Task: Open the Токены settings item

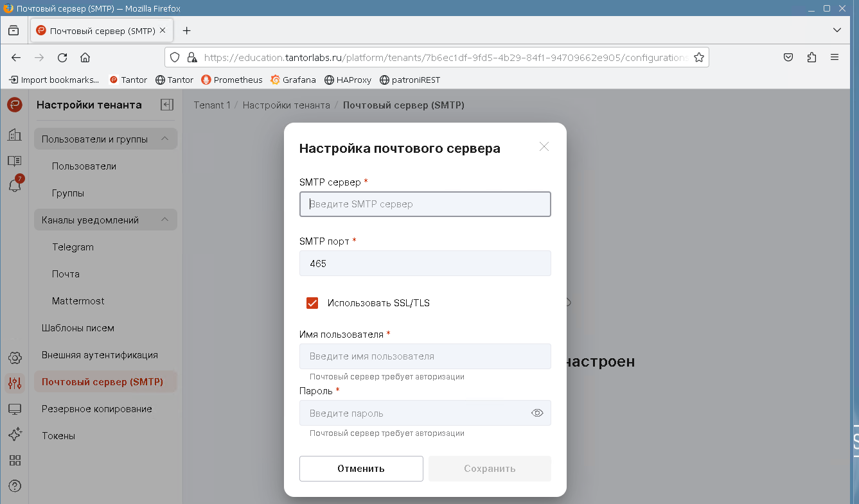Action: (x=58, y=436)
